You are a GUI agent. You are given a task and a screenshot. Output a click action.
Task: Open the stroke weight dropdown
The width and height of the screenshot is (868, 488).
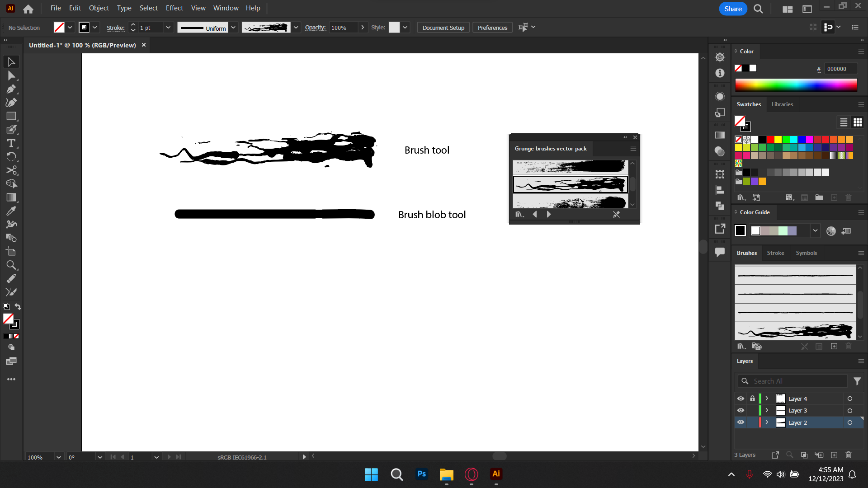tap(168, 28)
